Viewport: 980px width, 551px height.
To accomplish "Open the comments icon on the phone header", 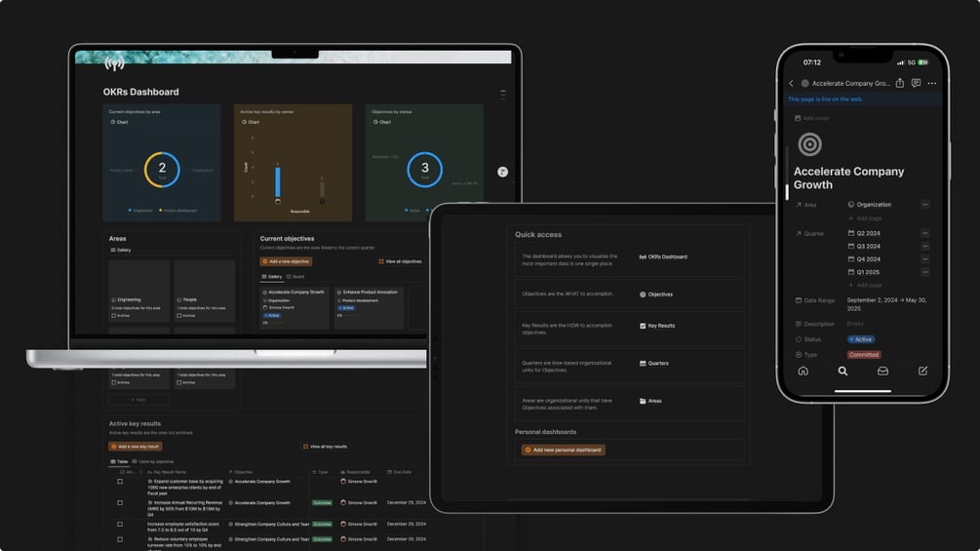I will click(916, 83).
